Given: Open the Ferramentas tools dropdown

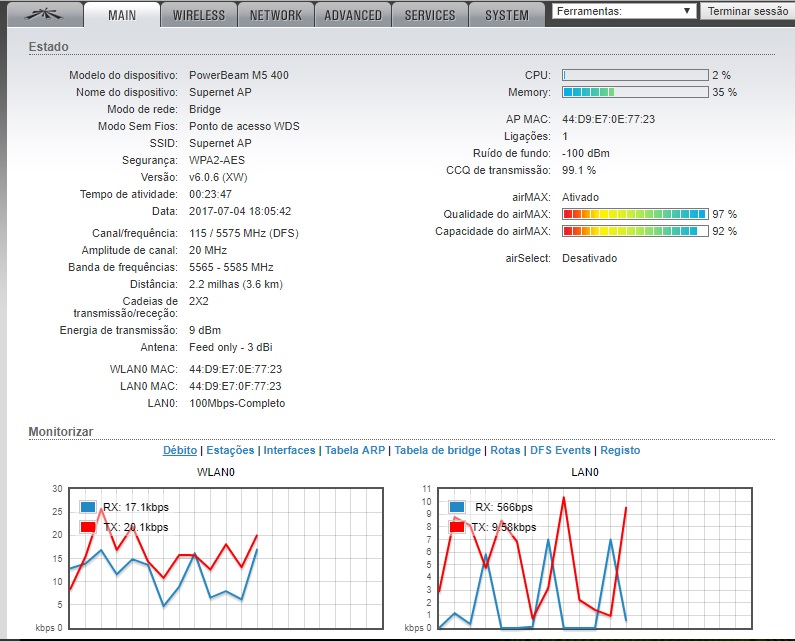Looking at the screenshot, I should pos(624,11).
